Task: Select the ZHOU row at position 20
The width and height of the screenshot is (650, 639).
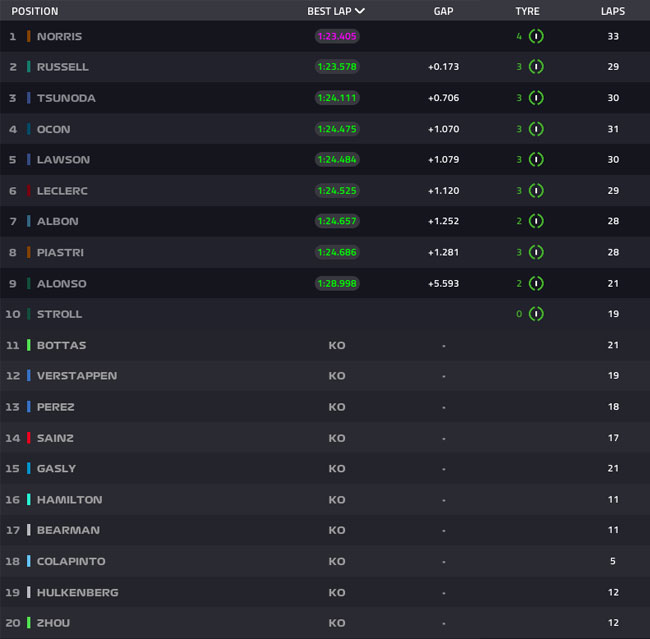Action: (325, 623)
